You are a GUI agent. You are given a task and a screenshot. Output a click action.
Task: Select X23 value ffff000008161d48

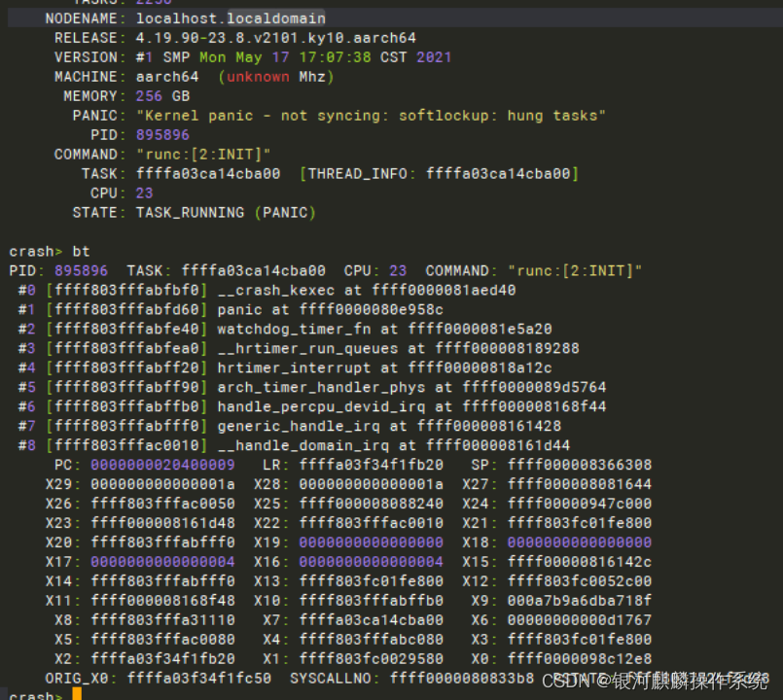click(162, 523)
